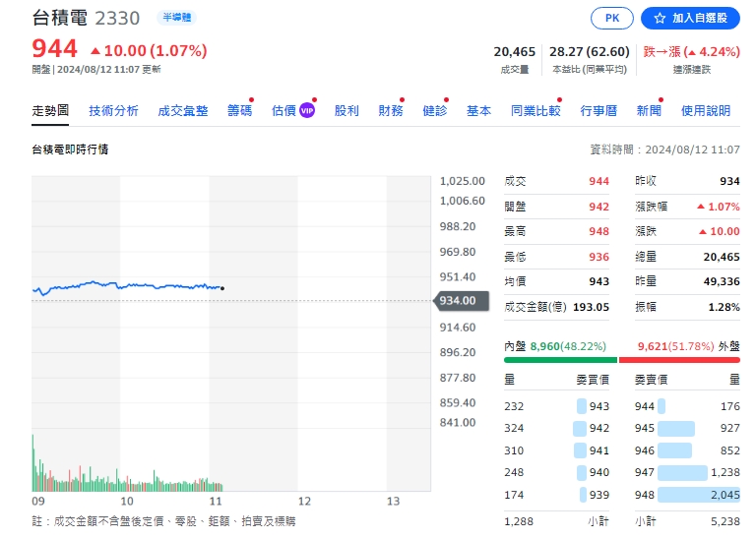
Task: Click the purple VIP badge icon
Action: 307,111
